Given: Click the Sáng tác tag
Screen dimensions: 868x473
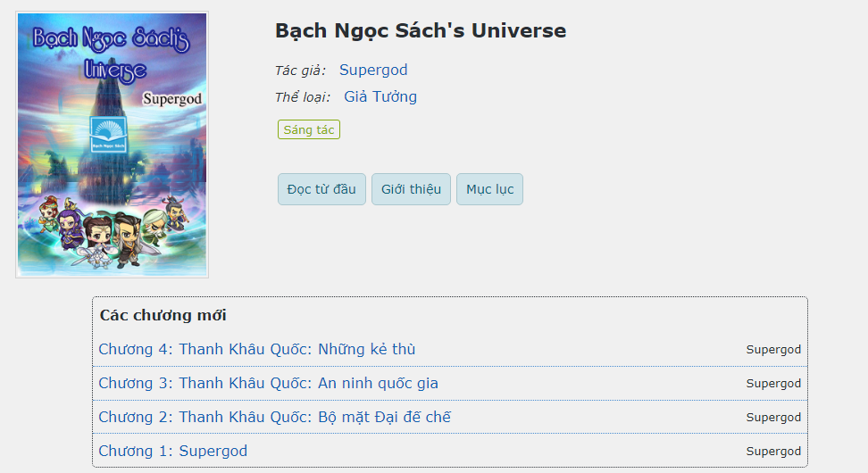Looking at the screenshot, I should tap(308, 130).
